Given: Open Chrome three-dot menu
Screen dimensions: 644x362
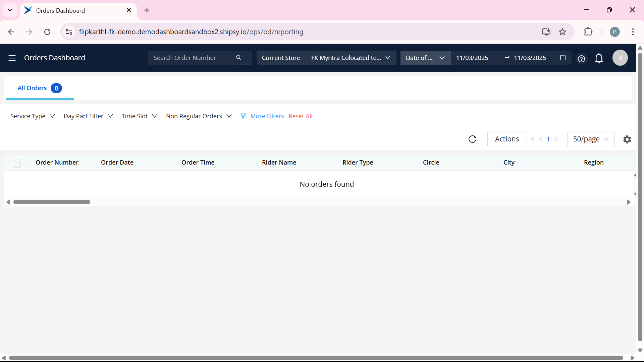Looking at the screenshot, I should pyautogui.click(x=633, y=32).
